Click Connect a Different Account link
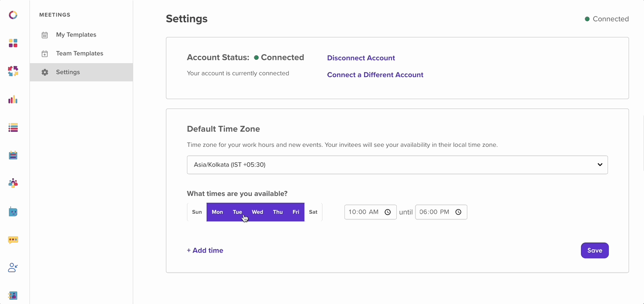Screen dimensions: 644x304 (375, 75)
